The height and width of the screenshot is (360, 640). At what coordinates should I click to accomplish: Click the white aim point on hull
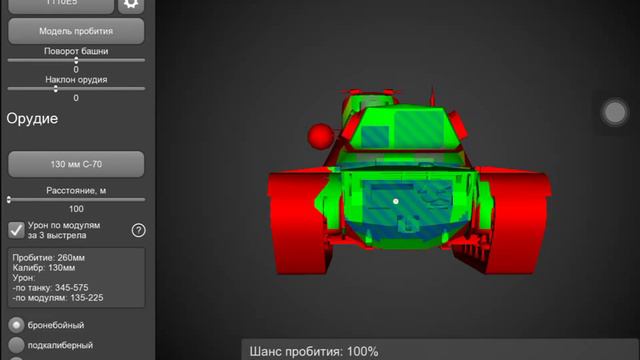pos(396,201)
